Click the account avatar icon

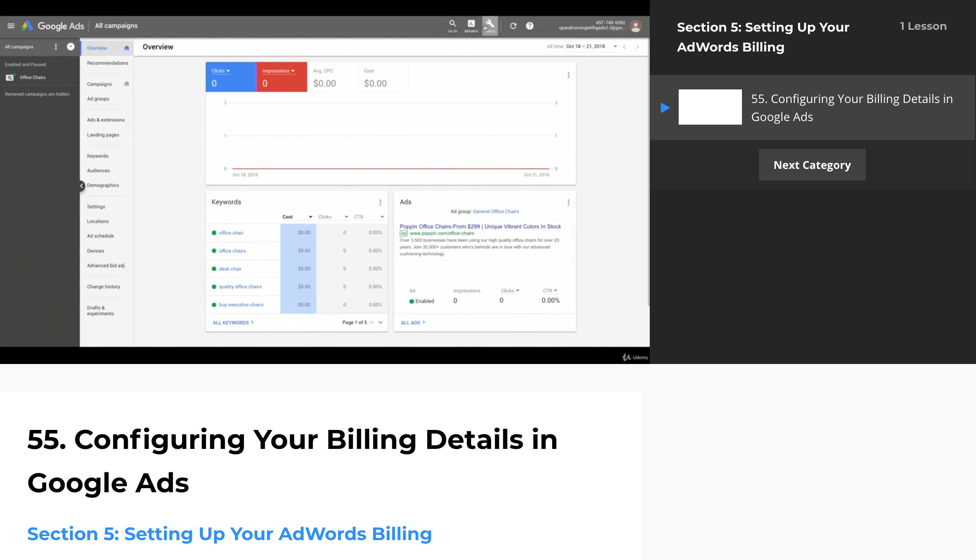[x=636, y=26]
